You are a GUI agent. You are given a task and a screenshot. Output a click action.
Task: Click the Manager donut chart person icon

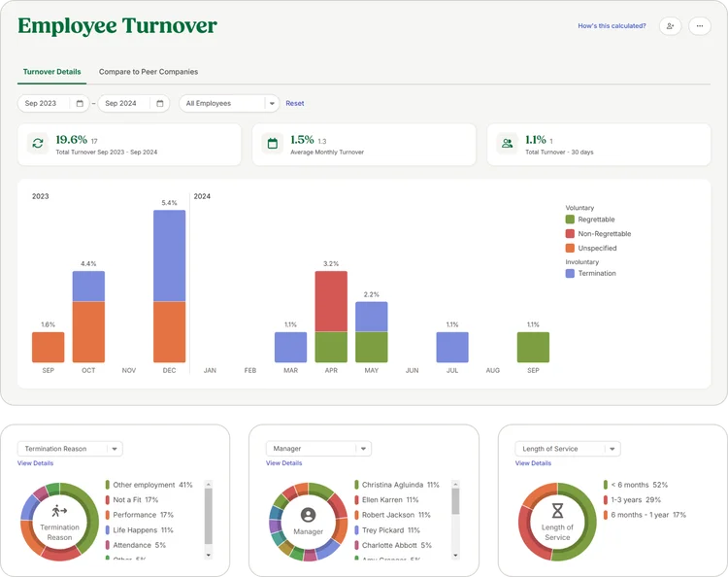click(x=309, y=515)
